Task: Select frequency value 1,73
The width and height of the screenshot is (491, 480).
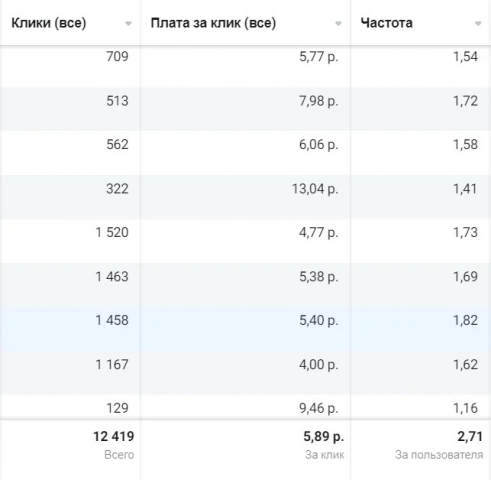Action: point(465,232)
